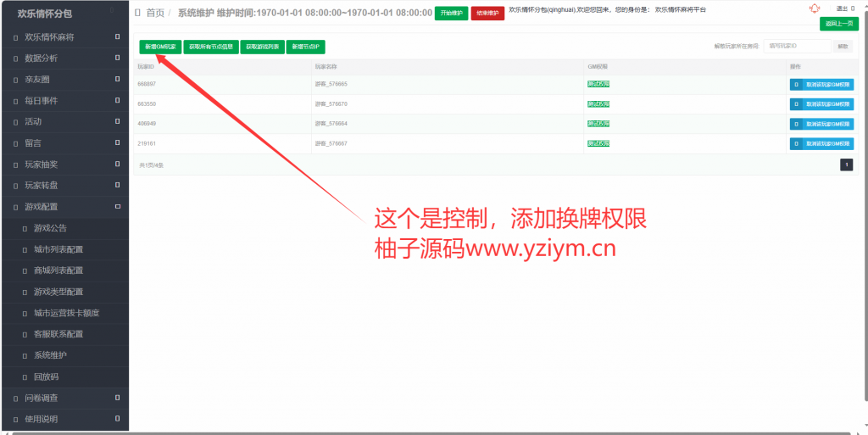Click player ID cell 663550
This screenshot has height=435, width=868.
[146, 104]
